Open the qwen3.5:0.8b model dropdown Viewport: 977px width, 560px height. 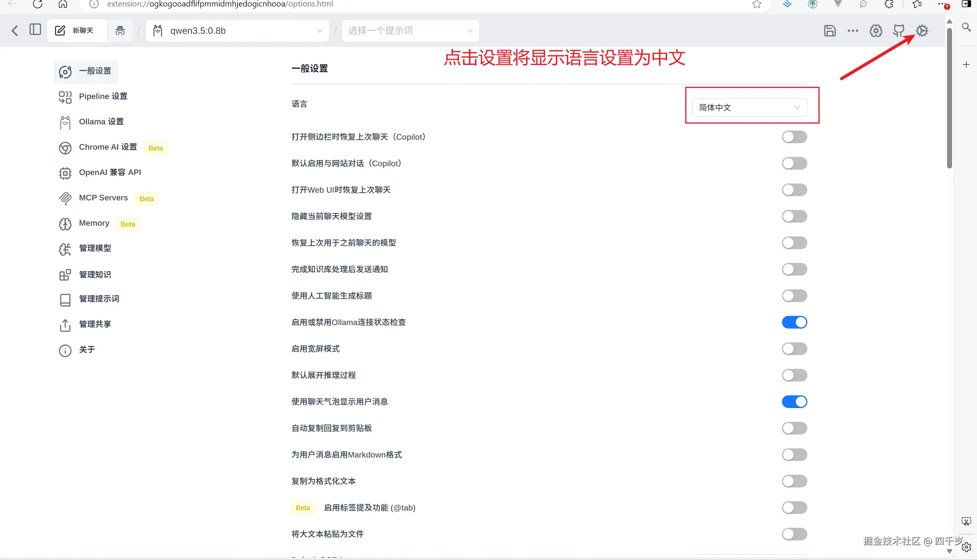click(x=237, y=30)
